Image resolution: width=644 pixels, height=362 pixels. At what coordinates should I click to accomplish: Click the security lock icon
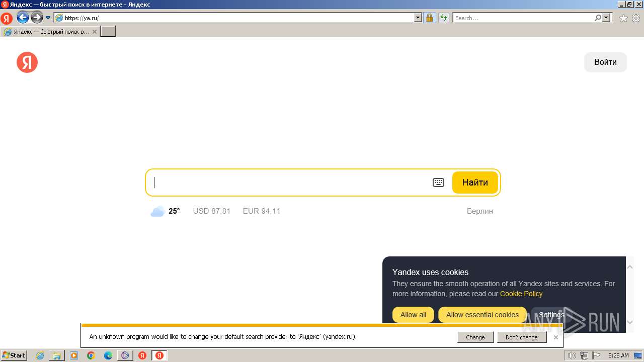(429, 18)
